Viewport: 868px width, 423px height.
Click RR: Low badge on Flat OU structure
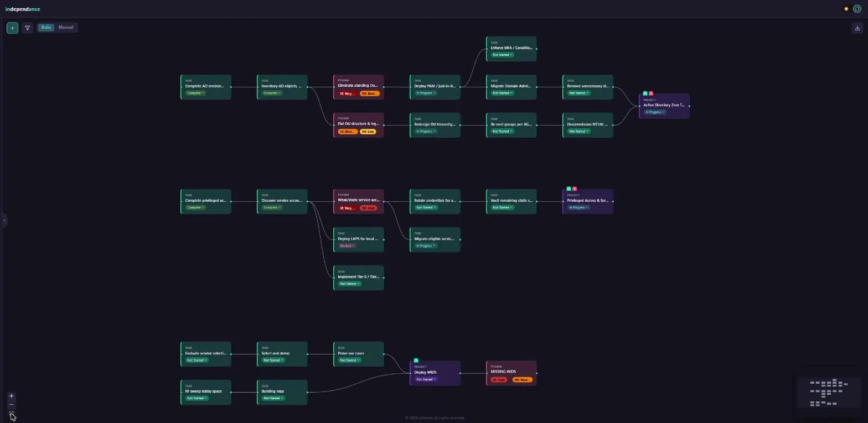click(x=368, y=132)
